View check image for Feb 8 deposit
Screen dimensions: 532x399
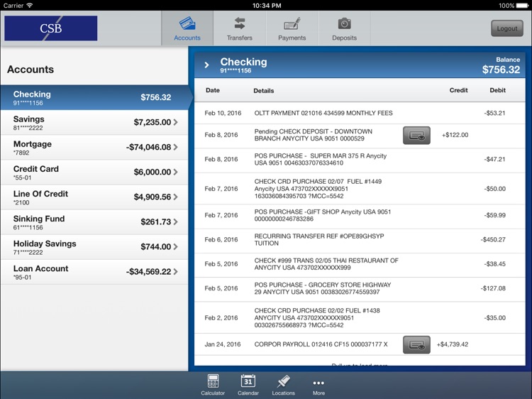[416, 136]
